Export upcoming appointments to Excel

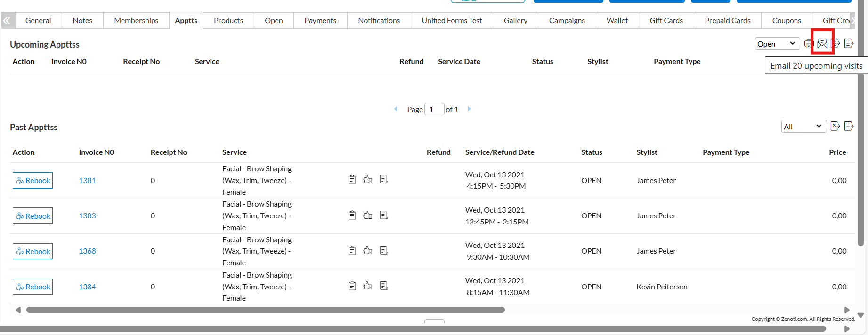[836, 44]
